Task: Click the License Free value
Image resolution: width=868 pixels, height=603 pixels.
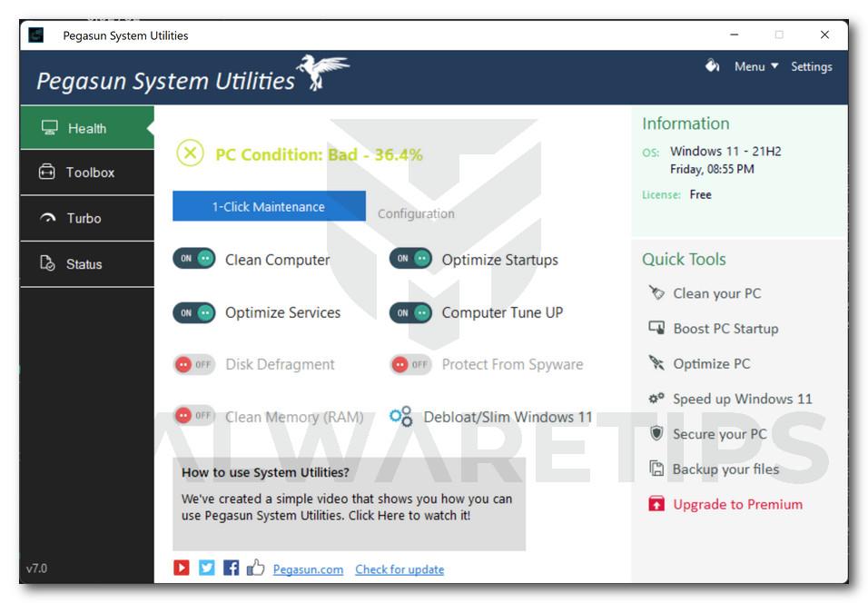Action: [x=700, y=194]
